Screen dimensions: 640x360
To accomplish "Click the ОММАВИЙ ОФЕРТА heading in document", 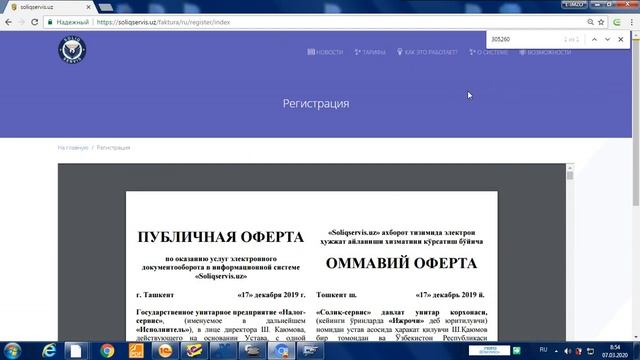I will pos(401,263).
